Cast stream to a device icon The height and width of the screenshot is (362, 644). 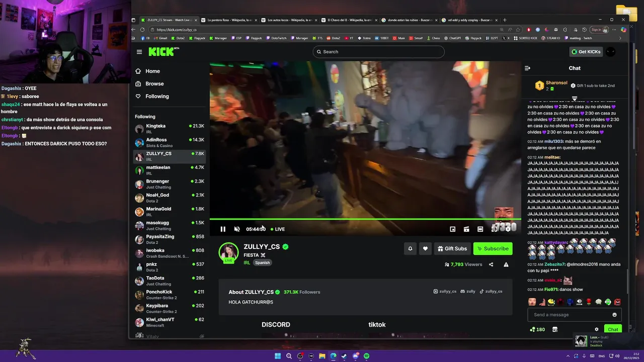466,229
